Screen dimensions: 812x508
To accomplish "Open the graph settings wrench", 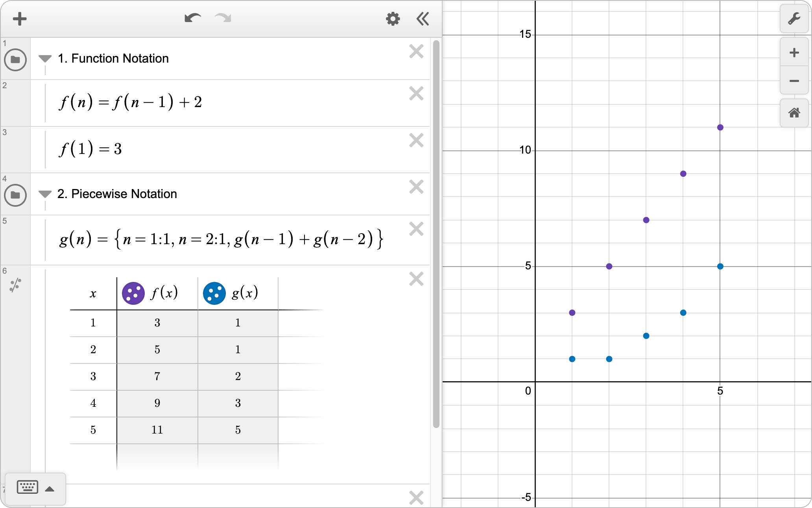I will click(x=794, y=19).
